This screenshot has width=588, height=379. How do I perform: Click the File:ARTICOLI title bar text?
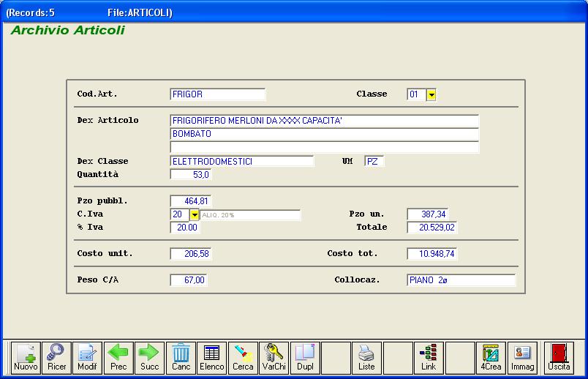pos(140,12)
